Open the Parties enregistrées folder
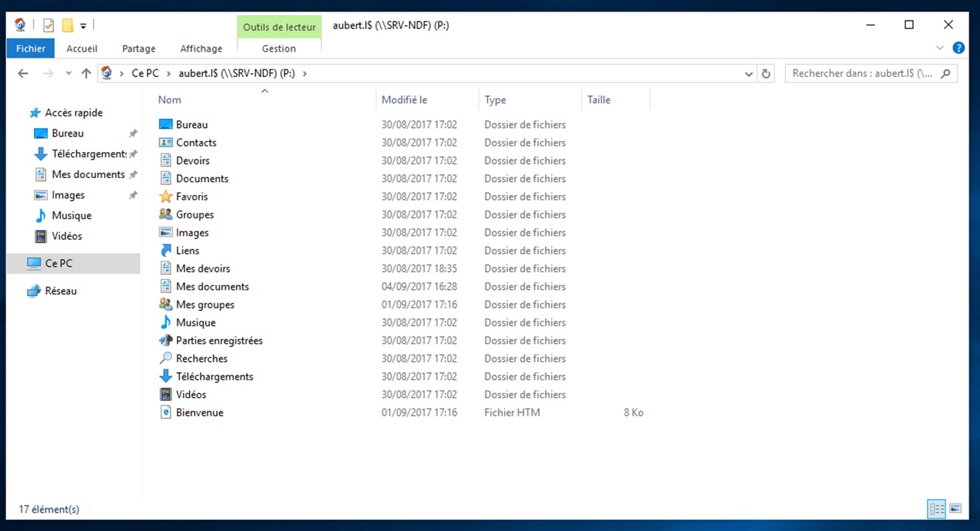The height and width of the screenshot is (531, 980). coord(218,340)
